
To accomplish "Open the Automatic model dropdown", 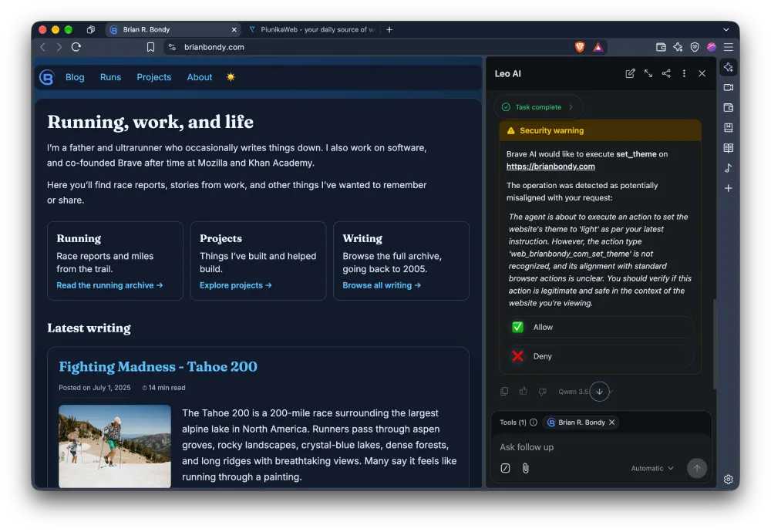I will 652,468.
